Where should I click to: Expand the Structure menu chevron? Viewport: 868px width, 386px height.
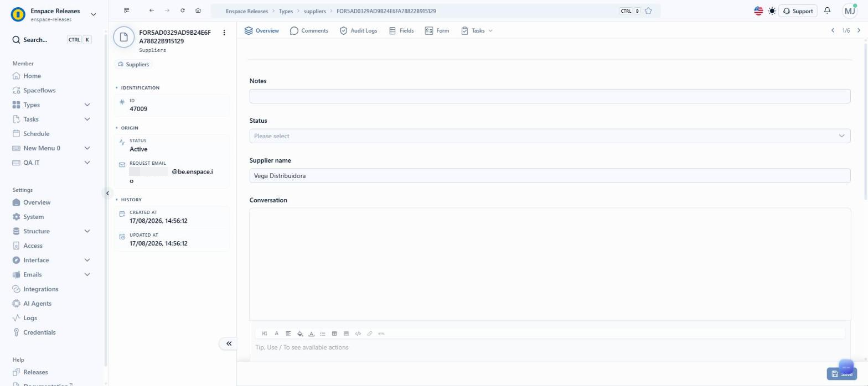click(87, 231)
